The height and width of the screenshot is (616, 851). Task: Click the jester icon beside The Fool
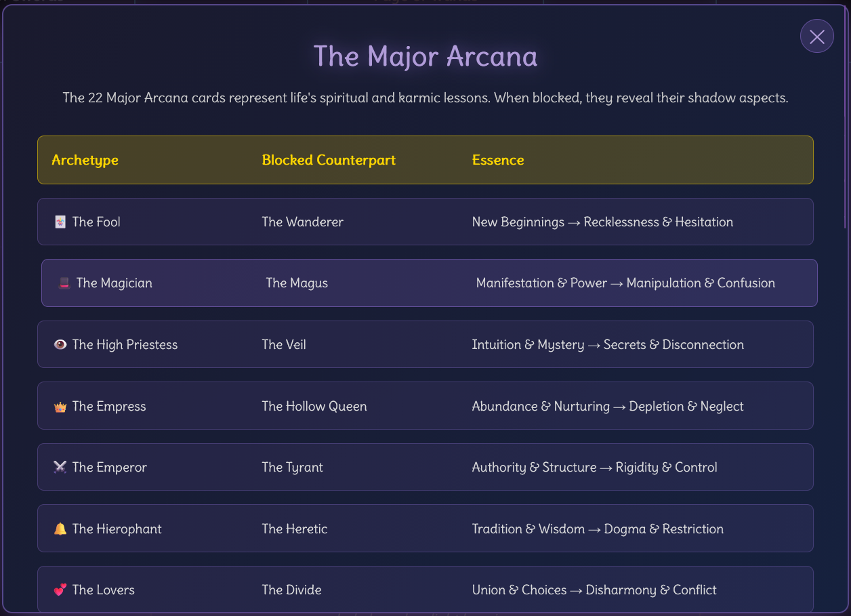61,222
